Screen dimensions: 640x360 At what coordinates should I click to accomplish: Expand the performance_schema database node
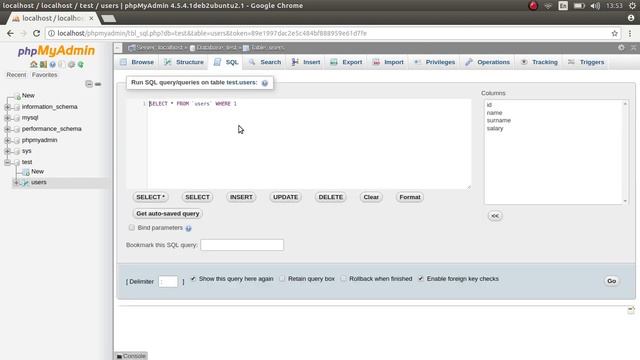pos(7,129)
